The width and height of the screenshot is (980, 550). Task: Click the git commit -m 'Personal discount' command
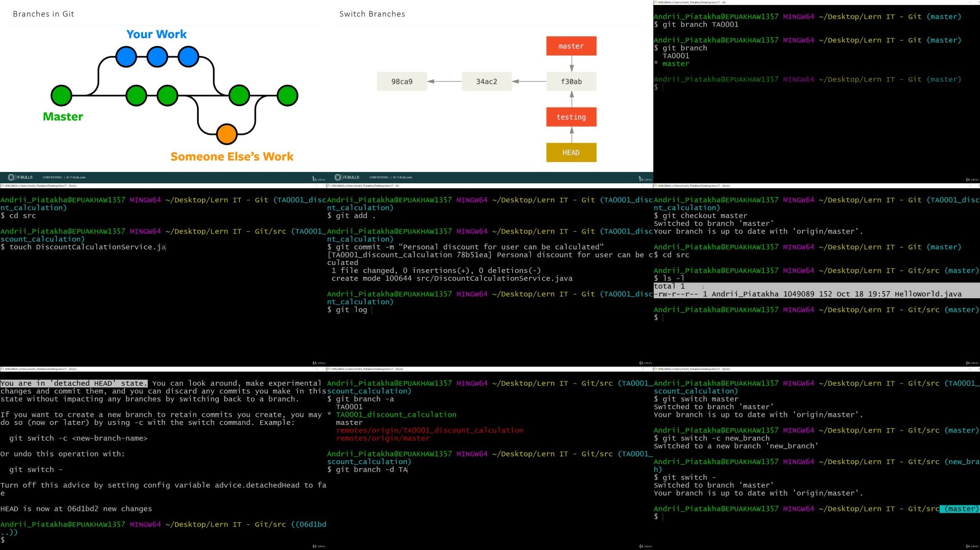click(x=465, y=247)
